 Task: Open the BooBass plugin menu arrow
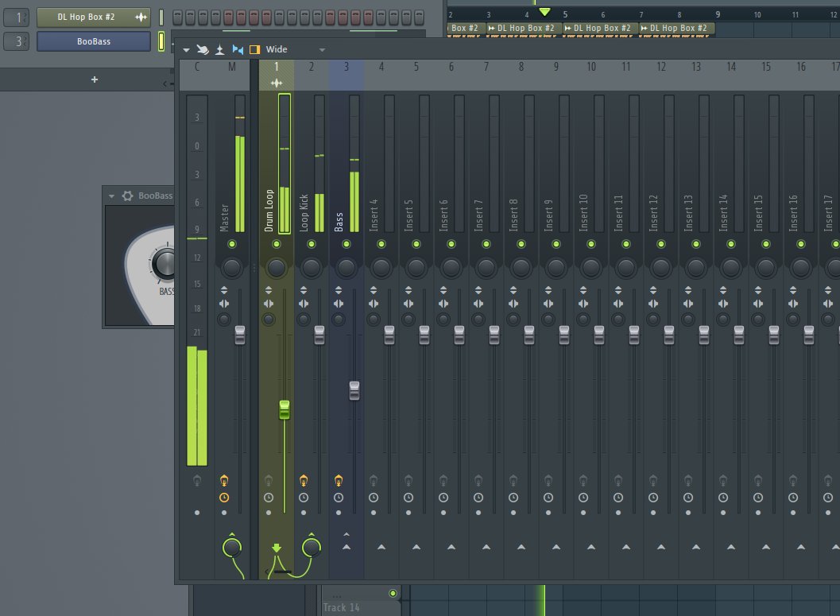[x=111, y=196]
